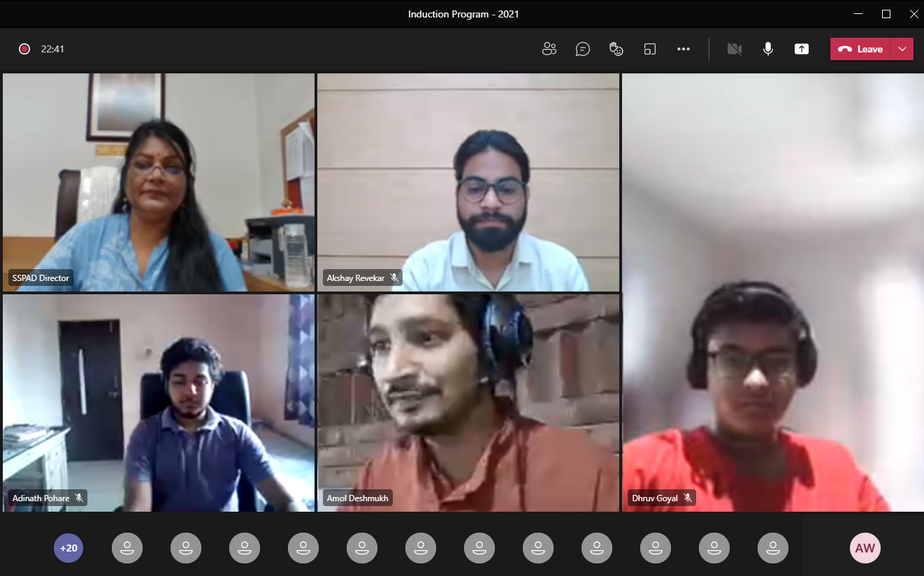Expand the Leave button dropdown chevron

tap(902, 49)
